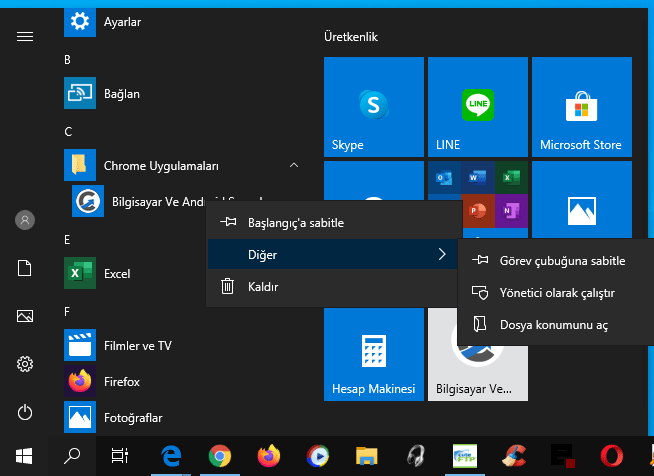Select Kaldır to uninstall the app
654x476 pixels.
pyautogui.click(x=332, y=287)
